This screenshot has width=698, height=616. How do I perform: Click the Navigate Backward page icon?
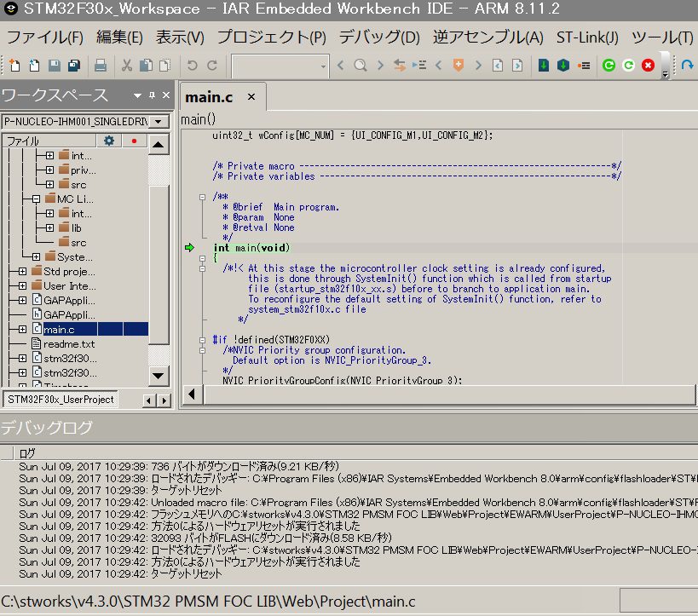[498, 66]
